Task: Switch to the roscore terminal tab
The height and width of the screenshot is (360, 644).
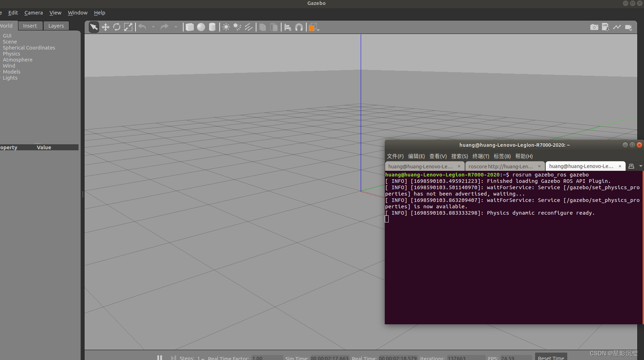Action: 501,166
